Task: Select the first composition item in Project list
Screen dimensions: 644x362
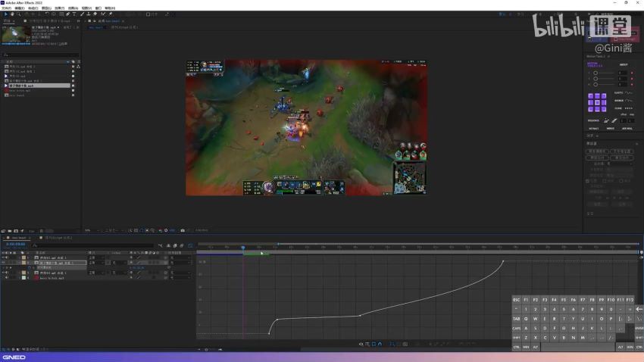Action: point(20,67)
